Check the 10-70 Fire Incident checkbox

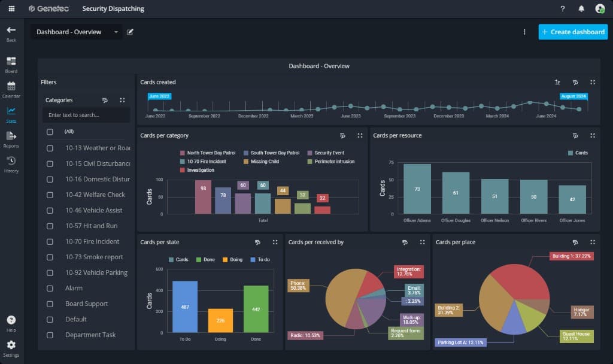tap(50, 241)
